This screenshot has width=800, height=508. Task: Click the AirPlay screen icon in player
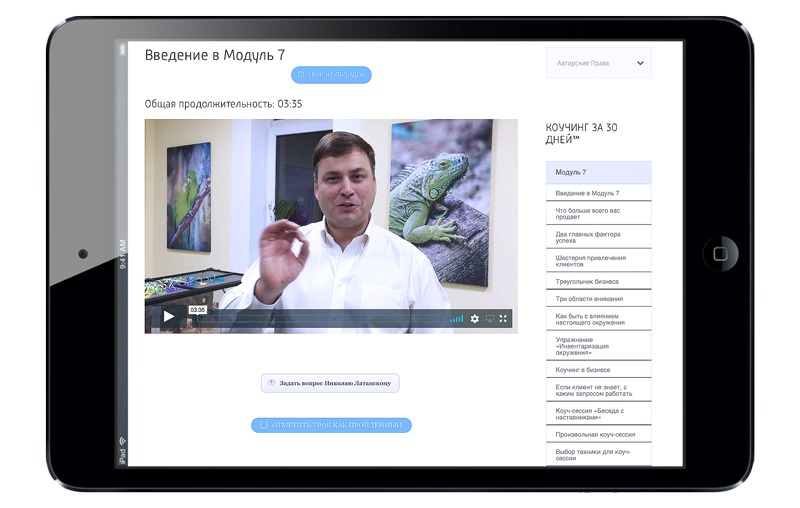pyautogui.click(x=489, y=319)
